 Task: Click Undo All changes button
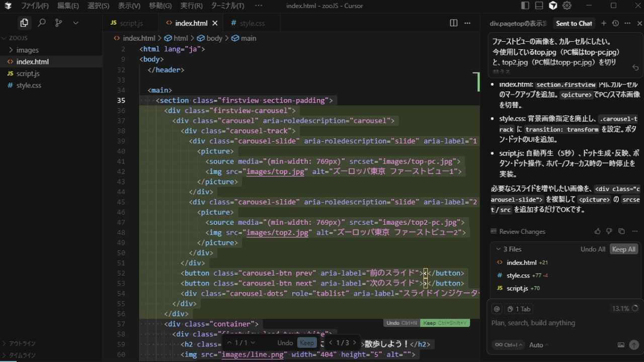point(593,249)
